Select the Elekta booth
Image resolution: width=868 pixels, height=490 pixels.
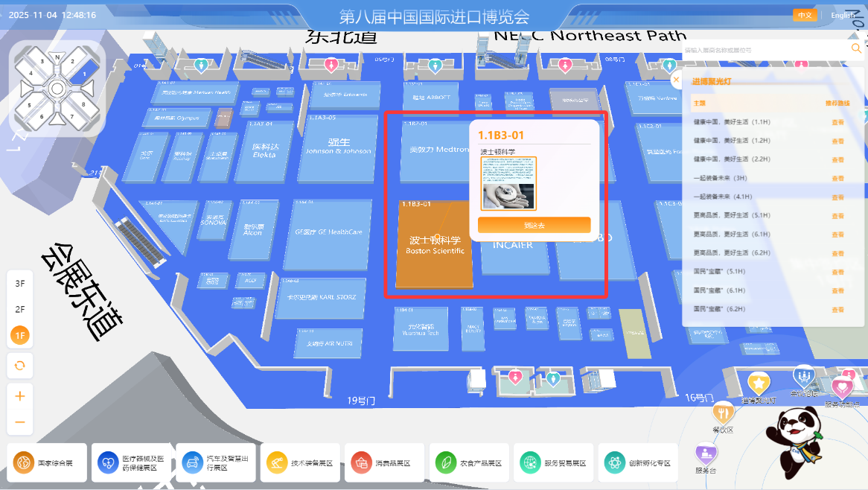tap(264, 151)
